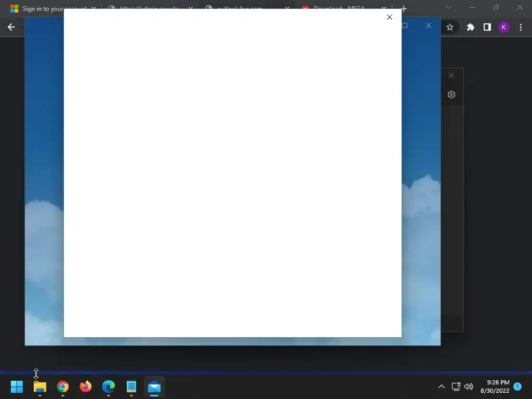The image size is (532, 399).
Task: Bookmark this page with star icon
Action: click(x=450, y=27)
